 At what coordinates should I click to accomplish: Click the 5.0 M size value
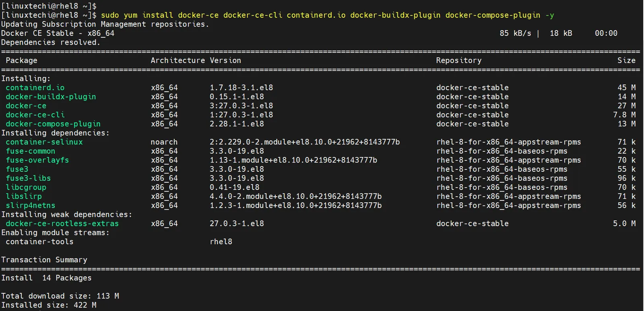point(624,224)
